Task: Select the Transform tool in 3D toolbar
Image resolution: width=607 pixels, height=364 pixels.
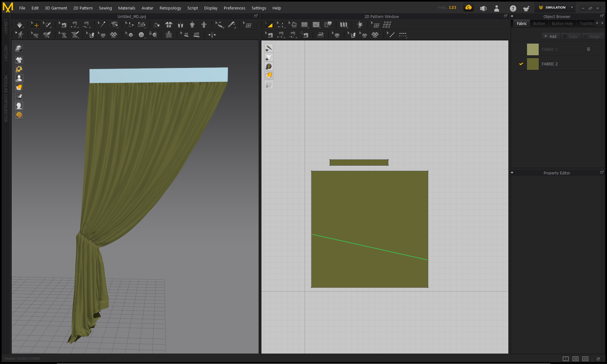Action: (x=37, y=25)
